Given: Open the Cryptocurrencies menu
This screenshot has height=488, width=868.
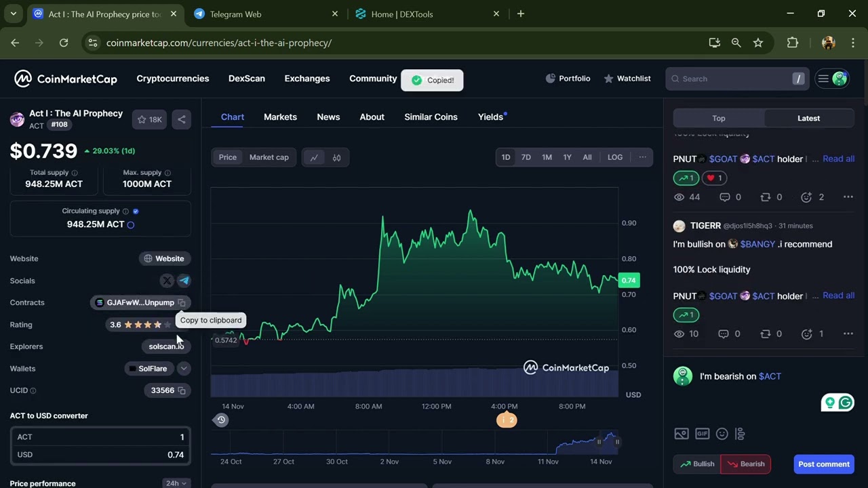Looking at the screenshot, I should (x=173, y=79).
